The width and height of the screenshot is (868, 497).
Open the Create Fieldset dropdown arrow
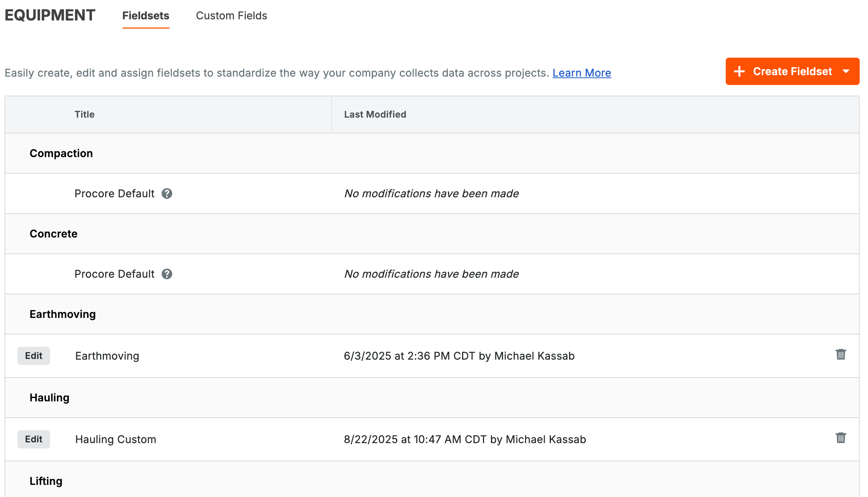(x=846, y=71)
